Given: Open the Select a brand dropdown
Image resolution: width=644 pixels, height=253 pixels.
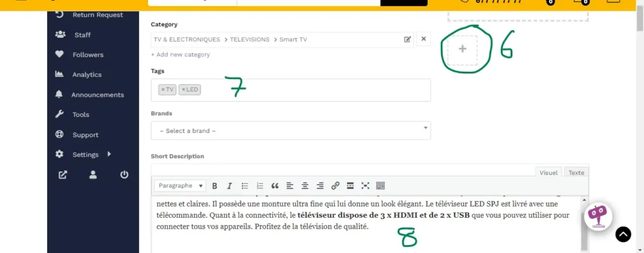Looking at the screenshot, I should pyautogui.click(x=291, y=131).
